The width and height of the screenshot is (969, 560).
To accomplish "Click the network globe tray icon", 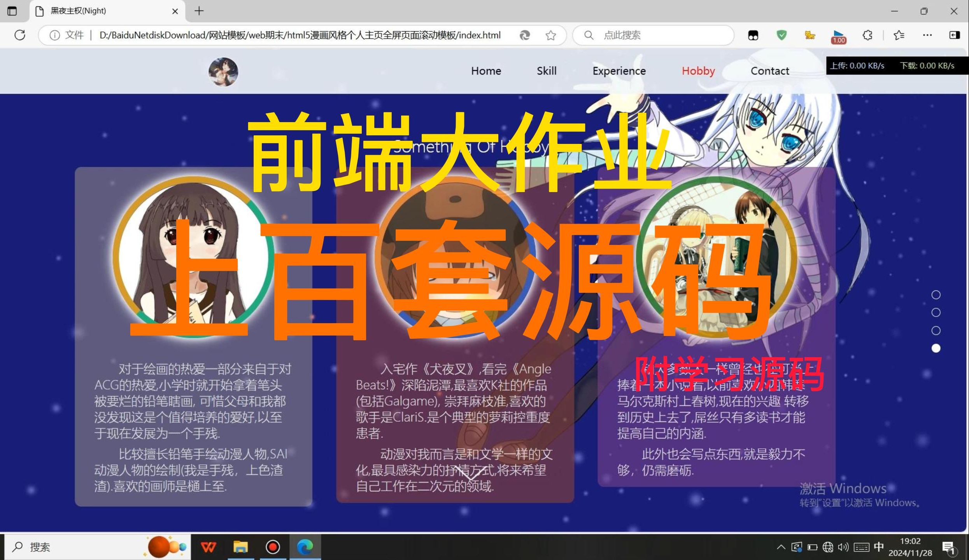I will click(828, 547).
